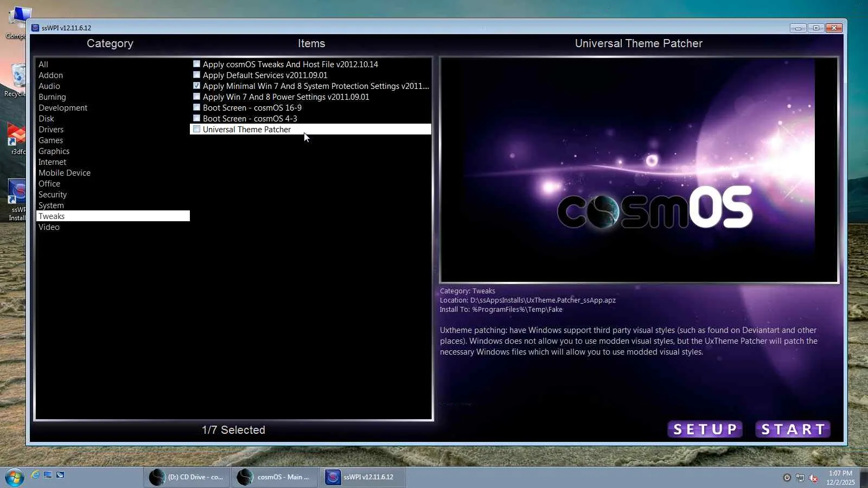Select the Audio category

[113, 86]
